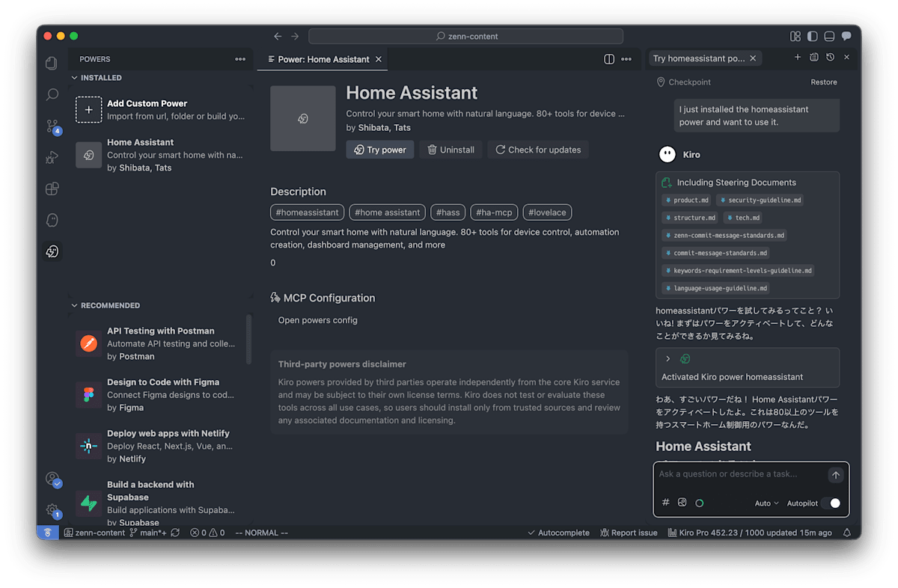Open the Extensions view in activity bar
The width and height of the screenshot is (898, 588).
tap(52, 189)
